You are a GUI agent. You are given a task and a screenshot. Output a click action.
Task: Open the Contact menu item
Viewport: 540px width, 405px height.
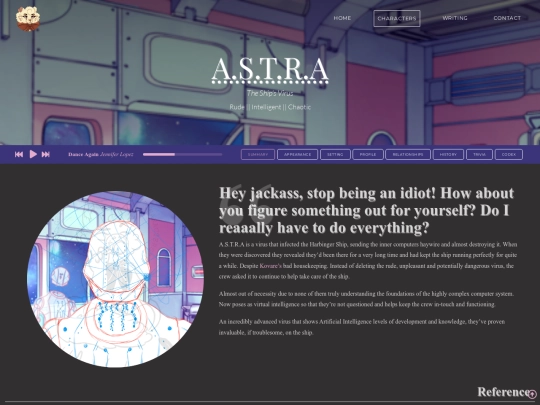507,18
